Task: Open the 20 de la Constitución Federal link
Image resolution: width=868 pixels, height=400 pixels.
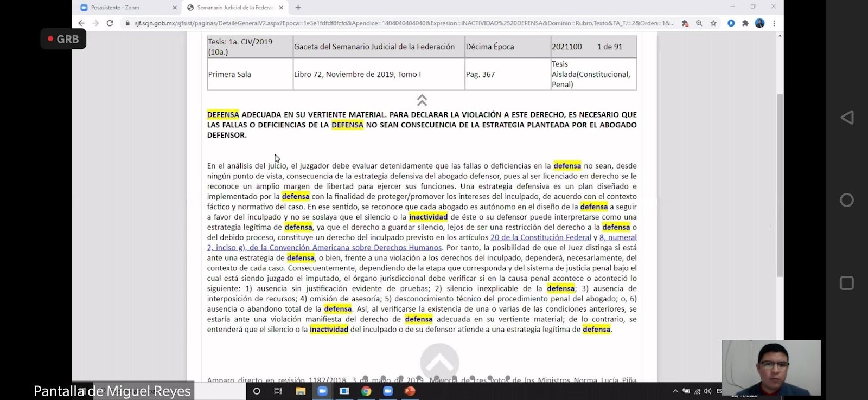Action: tap(541, 237)
